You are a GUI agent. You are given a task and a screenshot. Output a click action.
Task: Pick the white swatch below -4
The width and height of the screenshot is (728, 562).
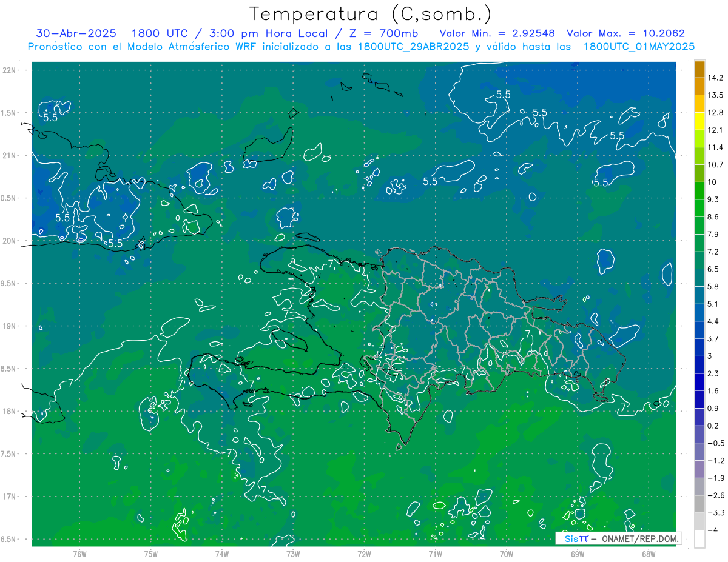pos(699,539)
